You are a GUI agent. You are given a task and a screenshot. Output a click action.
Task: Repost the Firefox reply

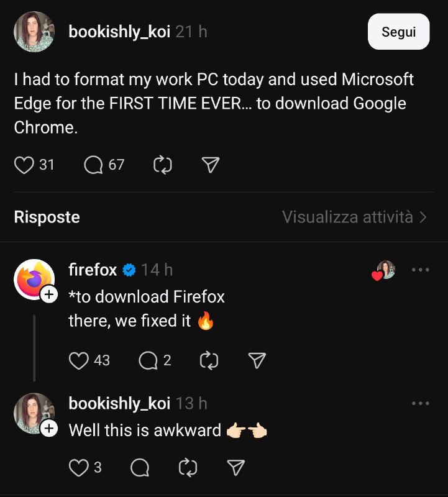pos(209,360)
